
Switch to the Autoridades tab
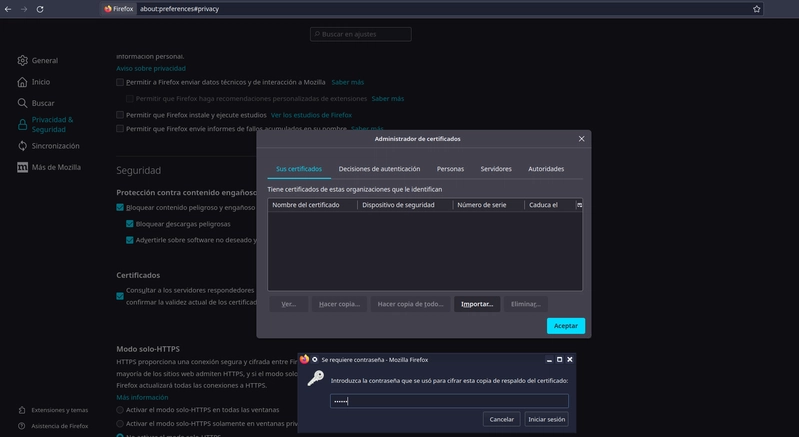(546, 169)
